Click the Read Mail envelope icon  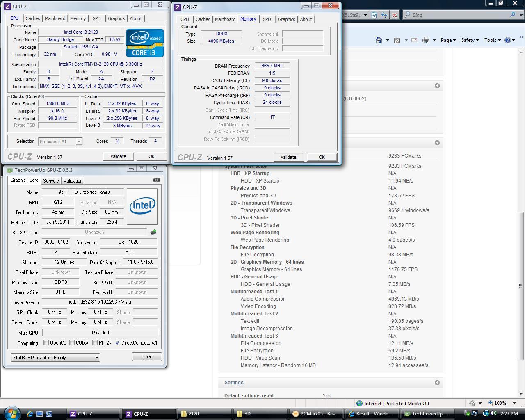(414, 40)
